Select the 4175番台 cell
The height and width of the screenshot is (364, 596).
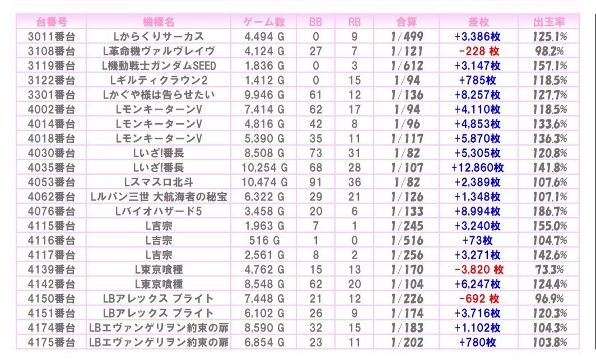(x=52, y=342)
